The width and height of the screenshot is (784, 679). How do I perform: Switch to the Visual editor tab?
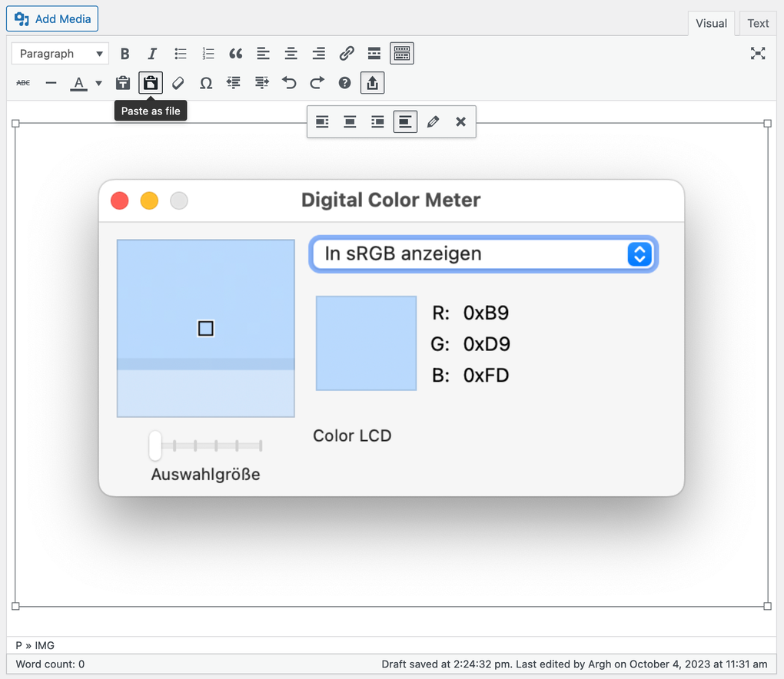pyautogui.click(x=711, y=24)
